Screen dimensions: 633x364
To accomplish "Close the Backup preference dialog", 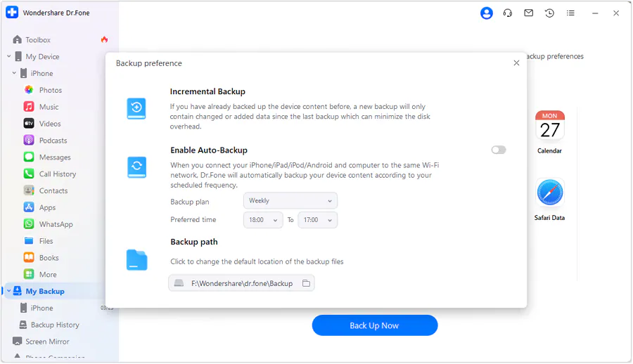I will point(516,63).
